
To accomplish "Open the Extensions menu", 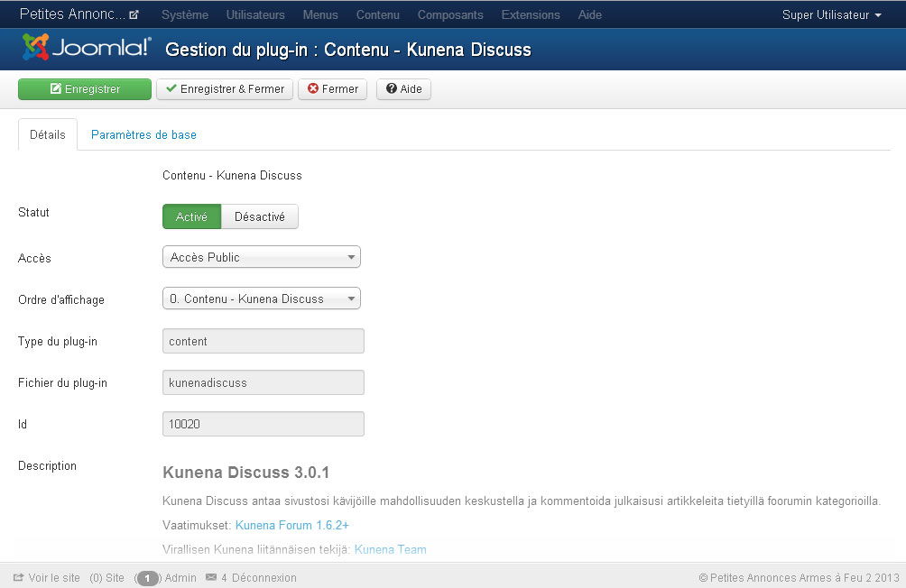I will tap(530, 15).
